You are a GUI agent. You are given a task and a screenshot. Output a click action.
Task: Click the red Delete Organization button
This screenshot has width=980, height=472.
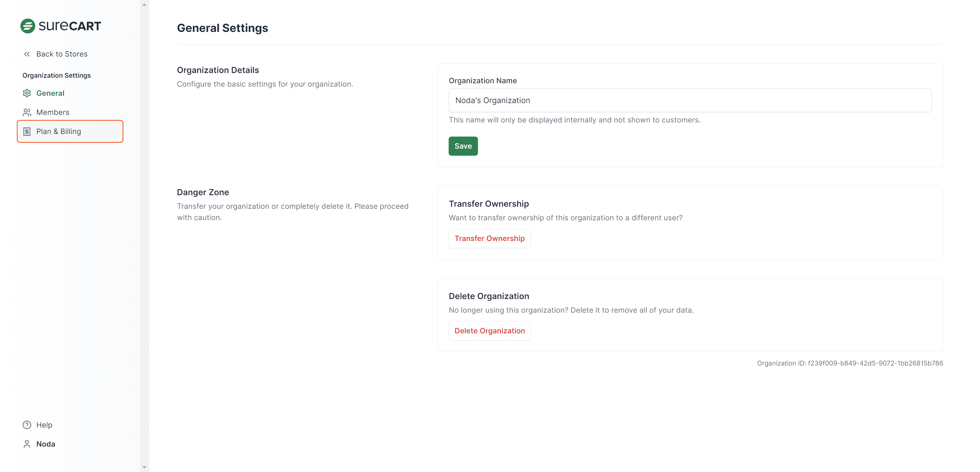(x=489, y=331)
